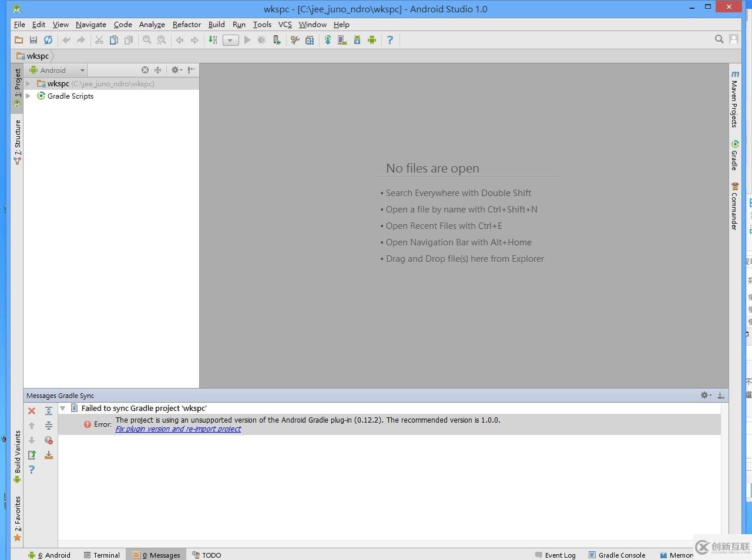Click the Paste icon in toolbar

point(129,40)
